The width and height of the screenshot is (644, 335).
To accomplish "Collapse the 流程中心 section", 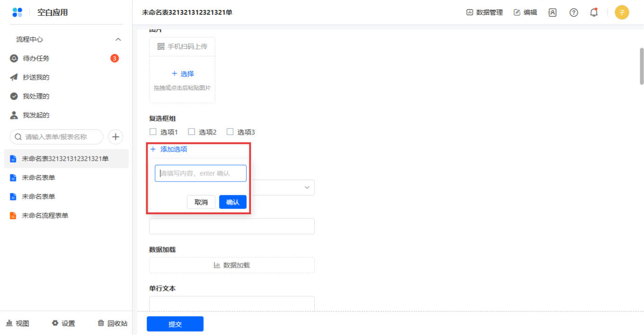I will [118, 39].
